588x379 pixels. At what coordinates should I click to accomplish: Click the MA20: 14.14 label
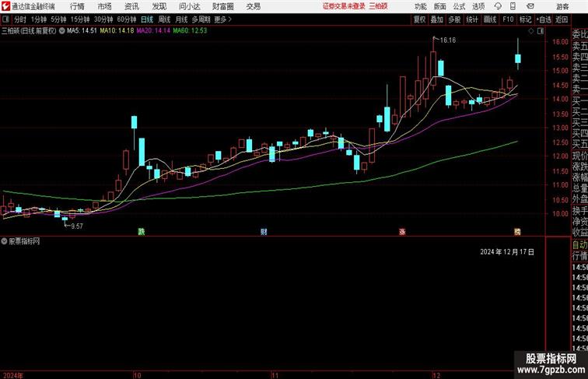[x=153, y=31]
